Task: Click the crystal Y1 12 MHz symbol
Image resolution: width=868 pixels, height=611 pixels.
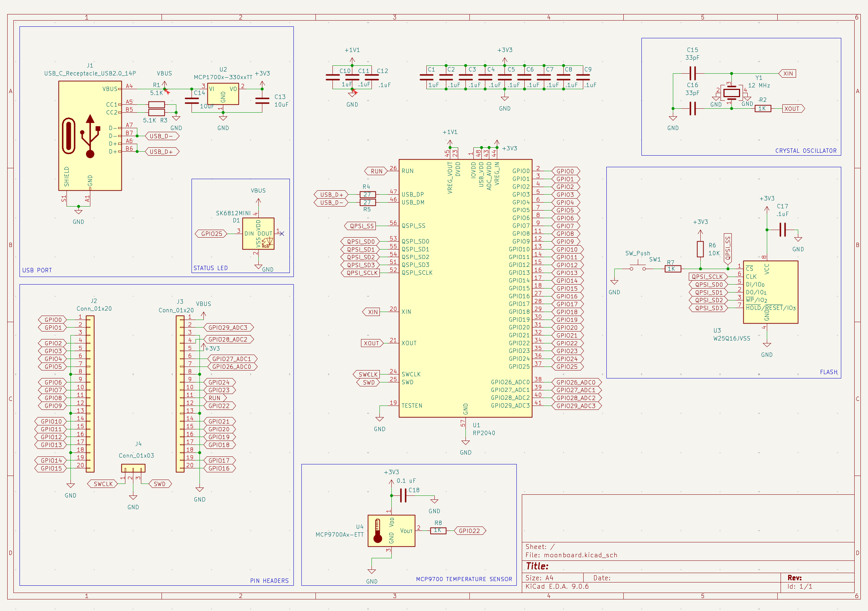Action: pyautogui.click(x=731, y=92)
